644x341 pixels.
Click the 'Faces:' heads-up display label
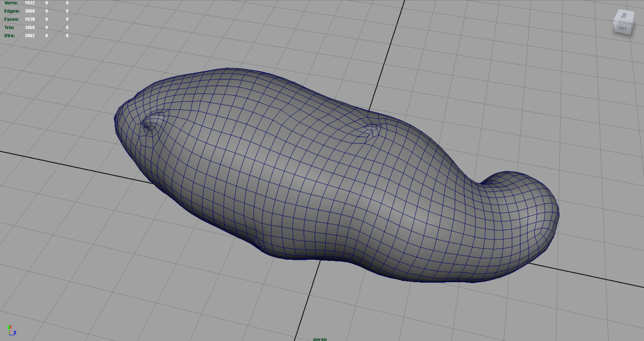[11, 19]
